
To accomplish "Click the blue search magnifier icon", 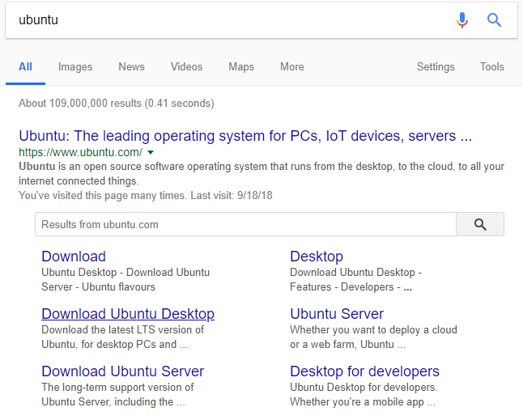I will pyautogui.click(x=494, y=20).
